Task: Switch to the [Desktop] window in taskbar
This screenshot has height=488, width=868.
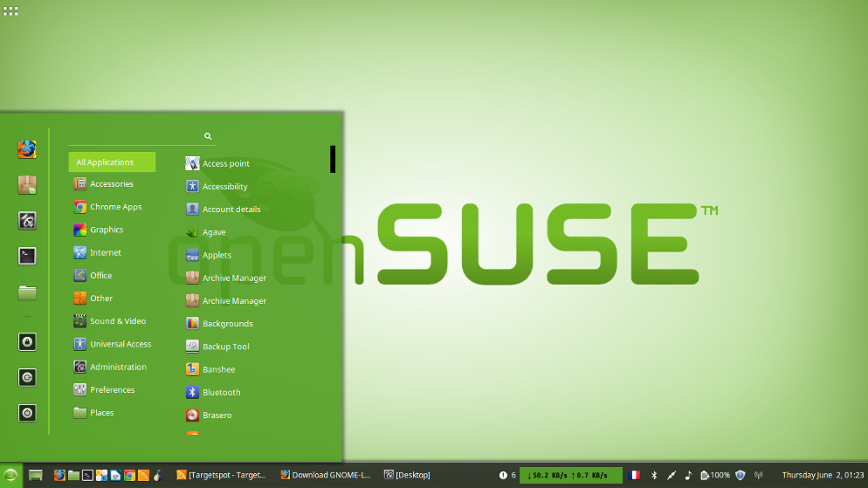Action: pos(408,475)
